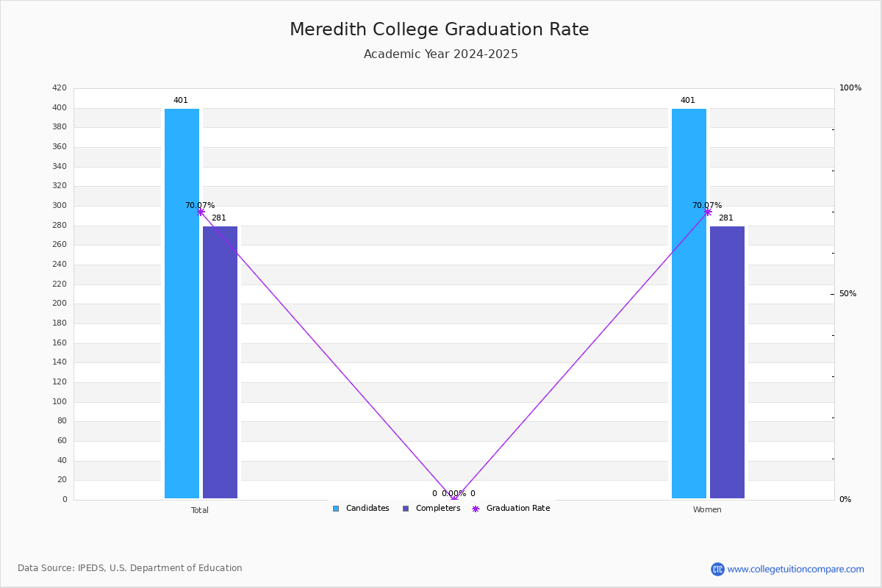Click the Completers legend purple square icon
This screenshot has width=882, height=588.
point(406,509)
